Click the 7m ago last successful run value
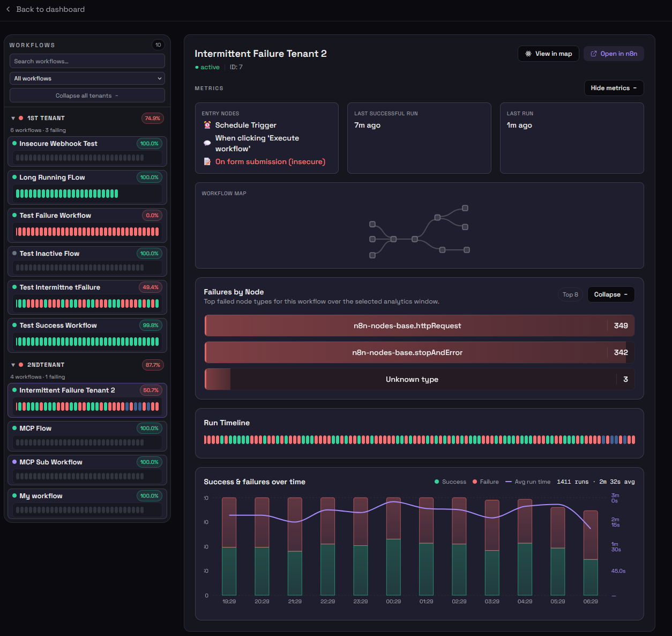This screenshot has width=672, height=636. coord(367,125)
